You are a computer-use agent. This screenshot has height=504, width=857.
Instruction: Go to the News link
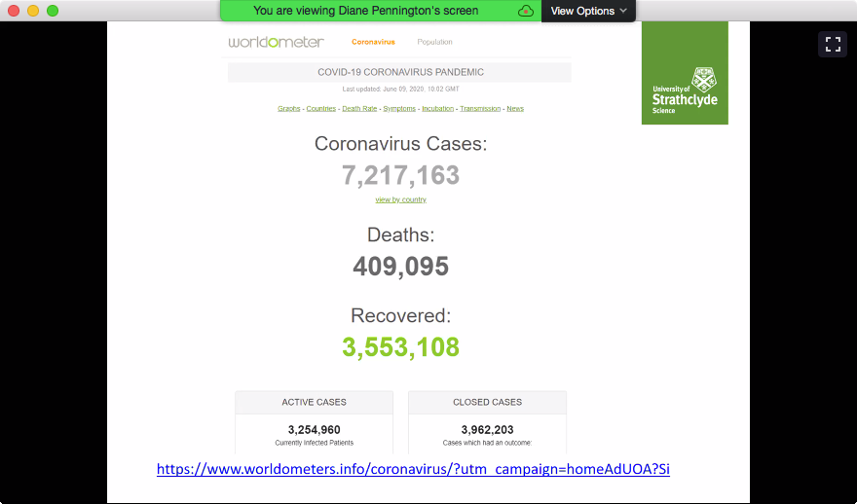coord(515,108)
